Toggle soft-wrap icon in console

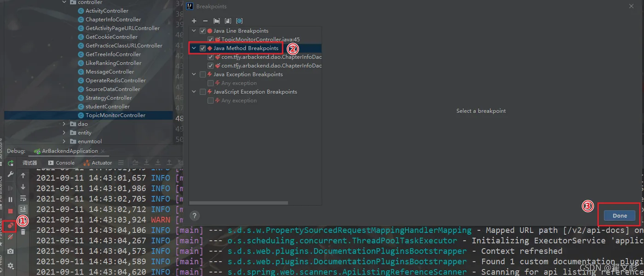pos(23,198)
